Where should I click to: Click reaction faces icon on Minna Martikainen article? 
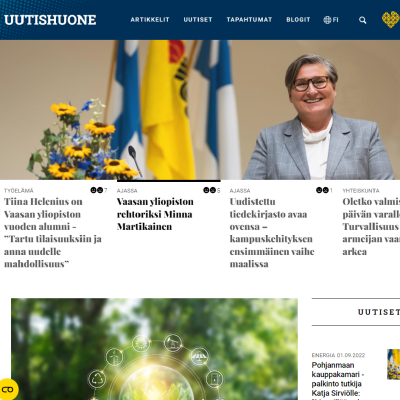(x=210, y=190)
